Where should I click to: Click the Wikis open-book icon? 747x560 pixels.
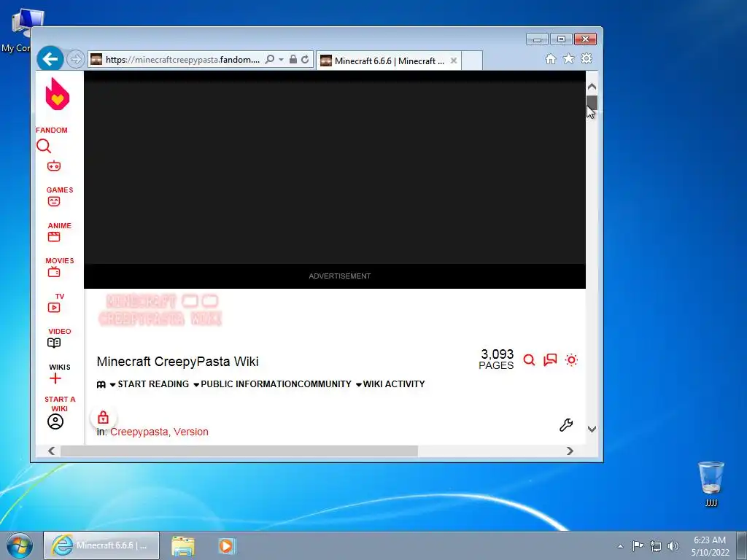pyautogui.click(x=54, y=343)
